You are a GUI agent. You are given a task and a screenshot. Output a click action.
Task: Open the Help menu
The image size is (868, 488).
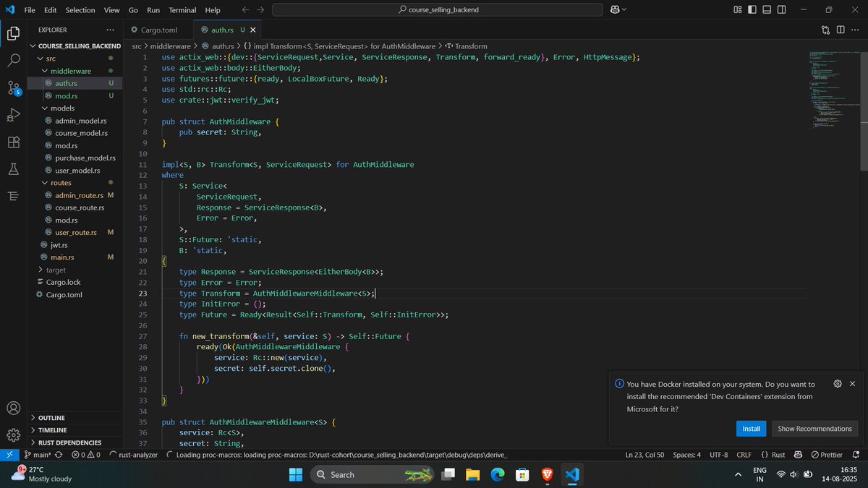(213, 10)
